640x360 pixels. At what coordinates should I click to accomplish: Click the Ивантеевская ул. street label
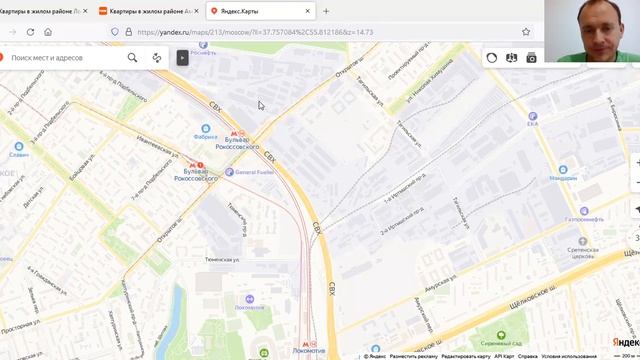pyautogui.click(x=158, y=147)
